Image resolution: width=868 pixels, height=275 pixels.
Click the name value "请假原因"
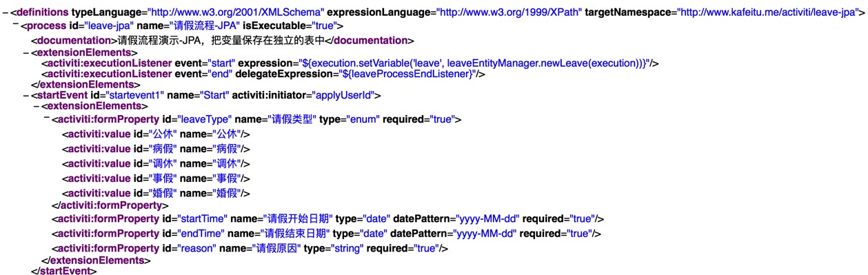point(276,248)
